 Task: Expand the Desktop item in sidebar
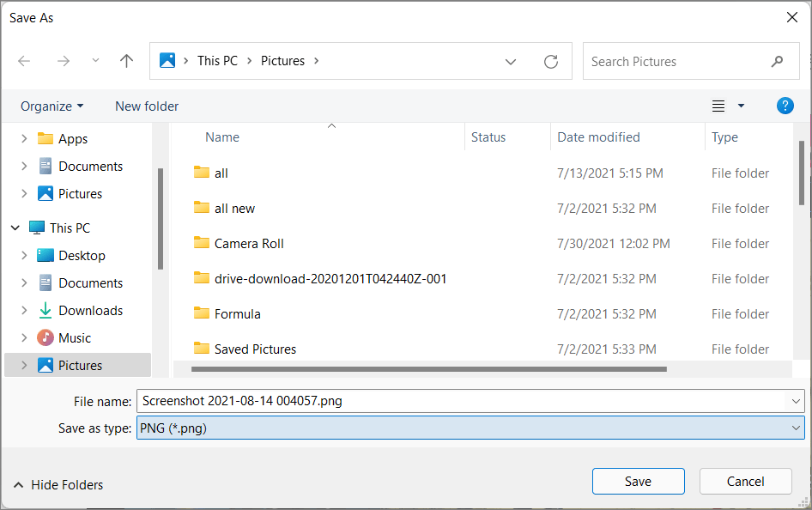click(x=24, y=255)
